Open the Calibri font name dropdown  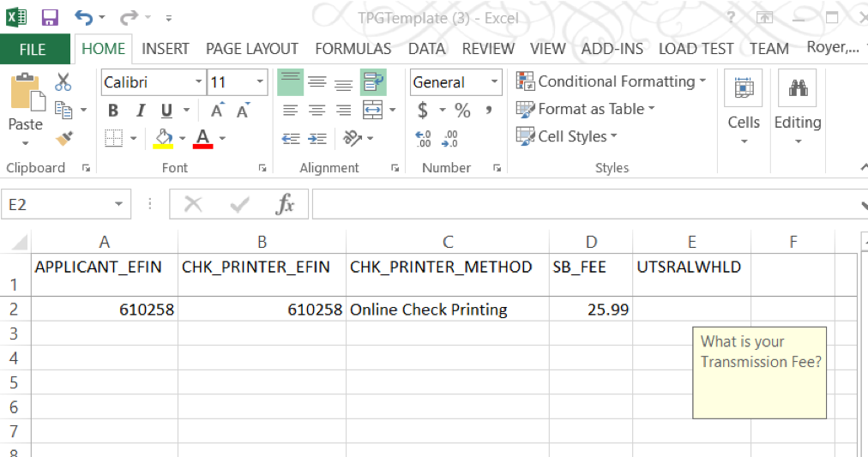198,82
